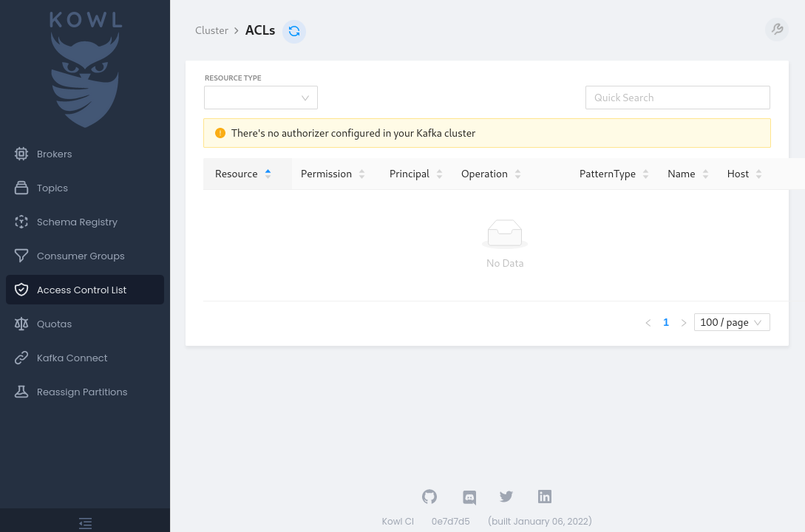Click the refresh ACLs icon

point(294,31)
